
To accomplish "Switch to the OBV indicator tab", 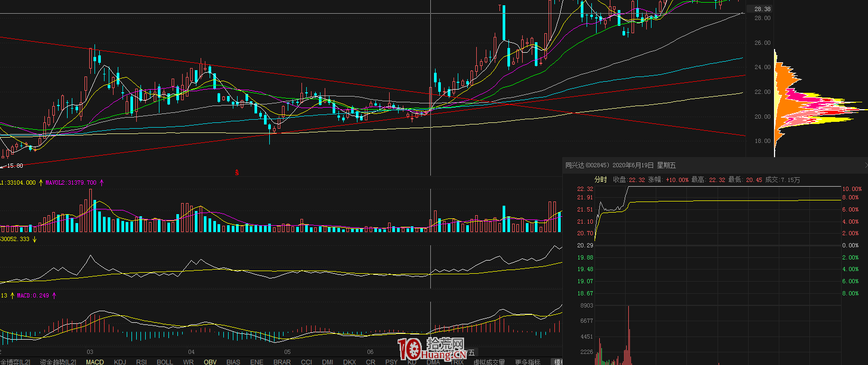I will 210,362.
